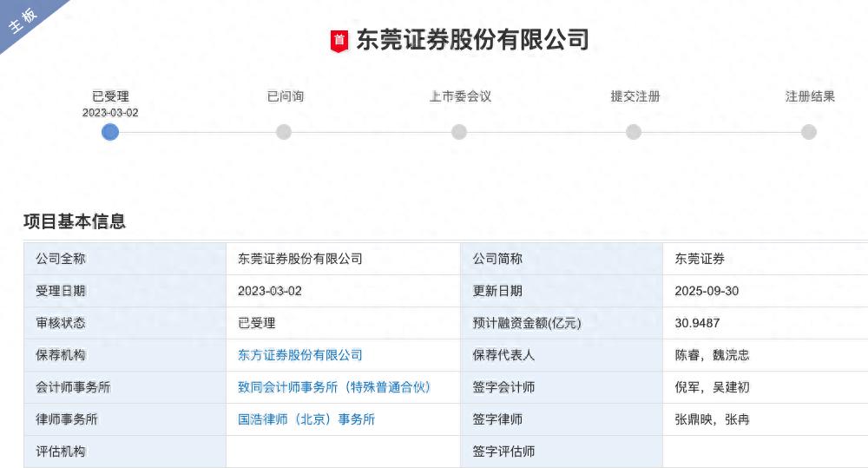The width and height of the screenshot is (868, 468).
Task: Click the 东莞证券股份有限公司 value in the table
Action: tap(300, 259)
